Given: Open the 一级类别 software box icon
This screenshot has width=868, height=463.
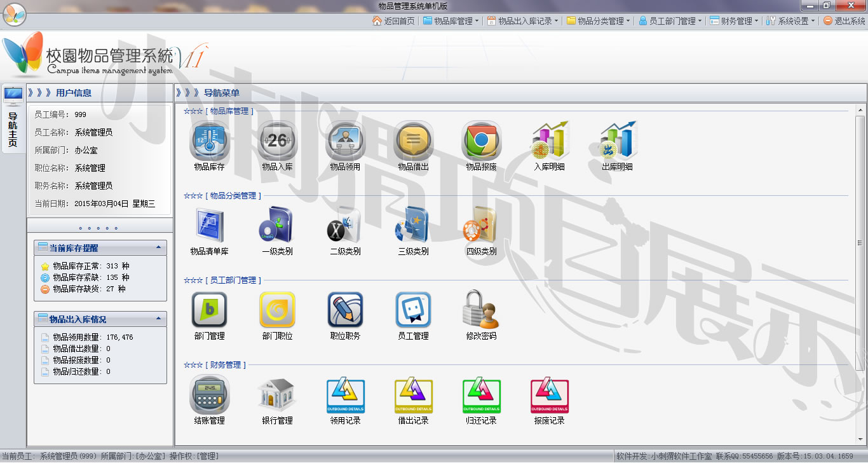Looking at the screenshot, I should tap(277, 226).
